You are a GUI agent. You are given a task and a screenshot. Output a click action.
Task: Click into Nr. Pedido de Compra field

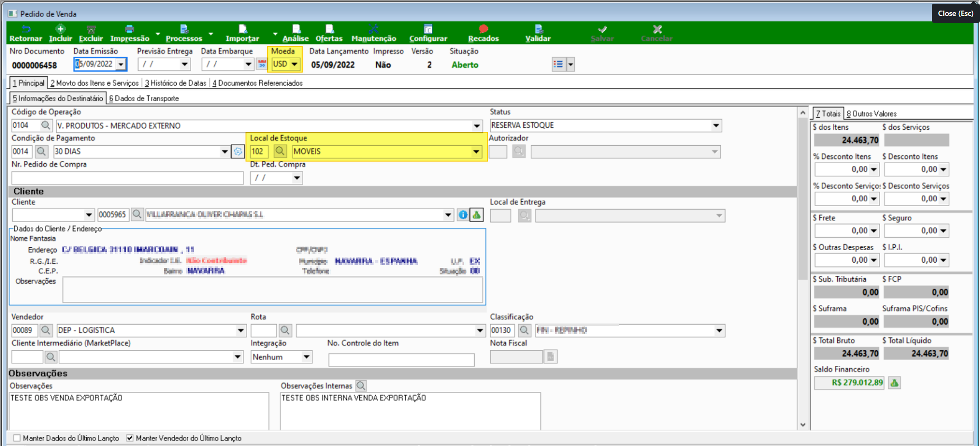click(128, 178)
